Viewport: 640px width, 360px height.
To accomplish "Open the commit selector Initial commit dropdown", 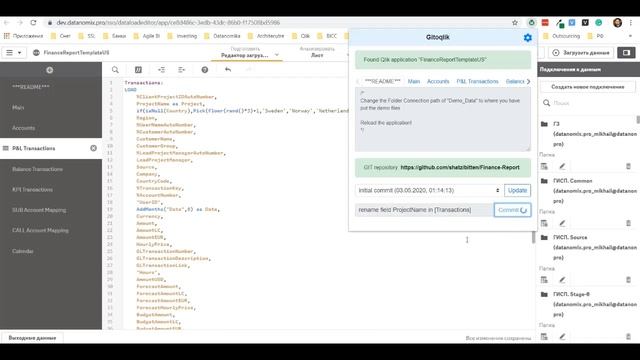I will [428, 191].
